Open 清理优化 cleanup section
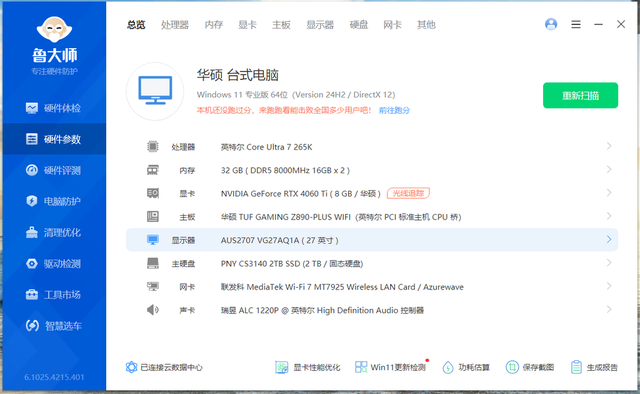 53,233
